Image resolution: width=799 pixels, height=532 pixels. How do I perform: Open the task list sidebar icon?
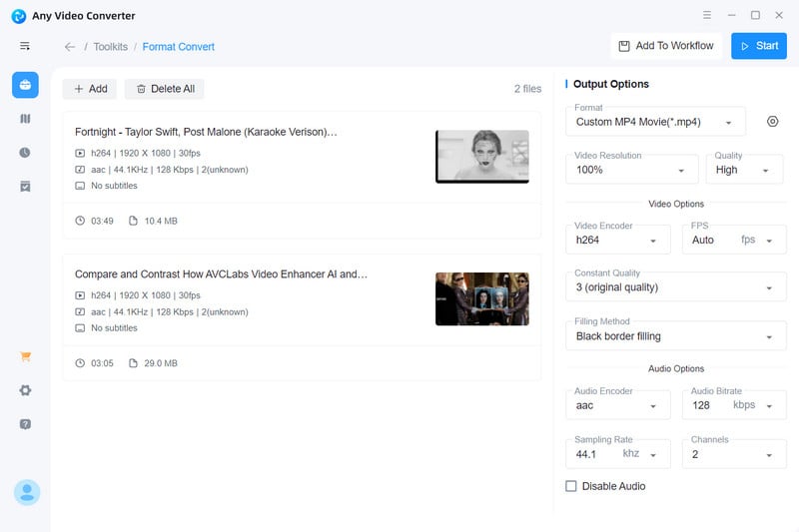[25, 187]
